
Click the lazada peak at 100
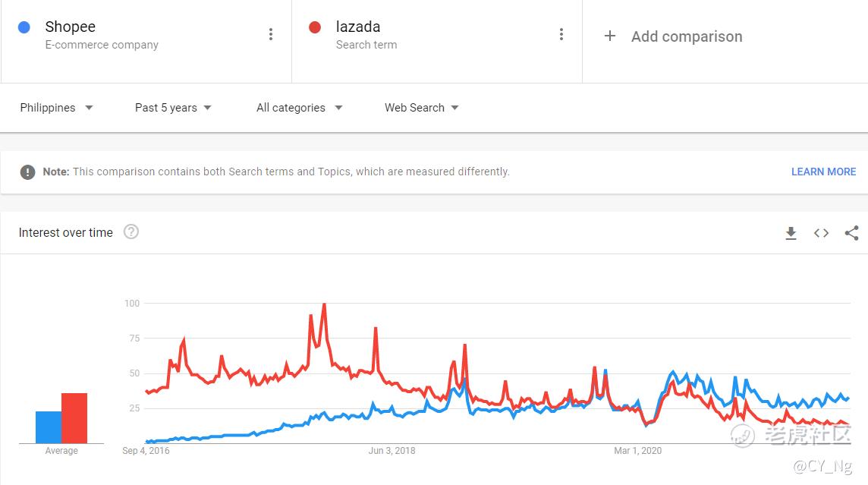[x=324, y=304]
